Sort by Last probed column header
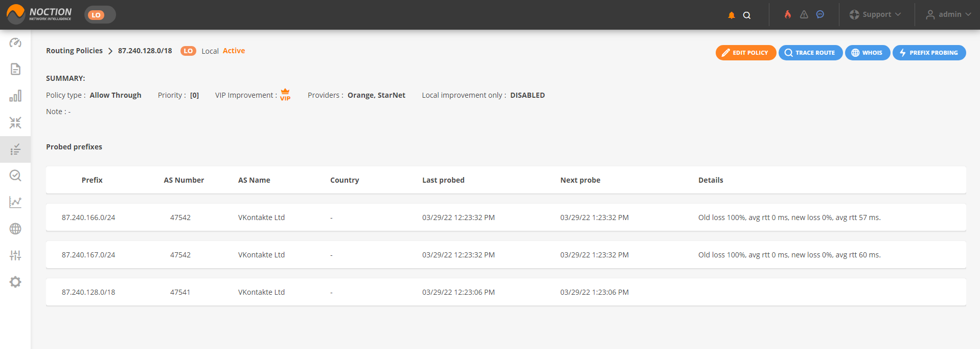980x349 pixels. 443,180
